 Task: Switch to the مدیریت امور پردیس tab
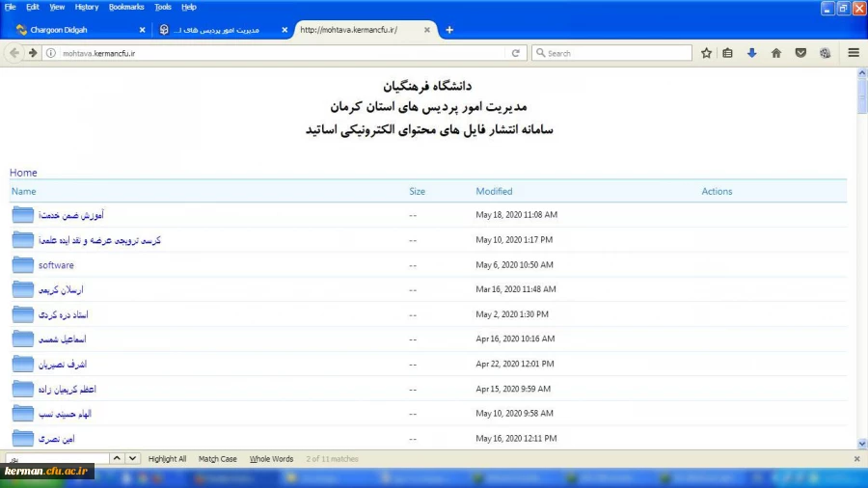(222, 30)
